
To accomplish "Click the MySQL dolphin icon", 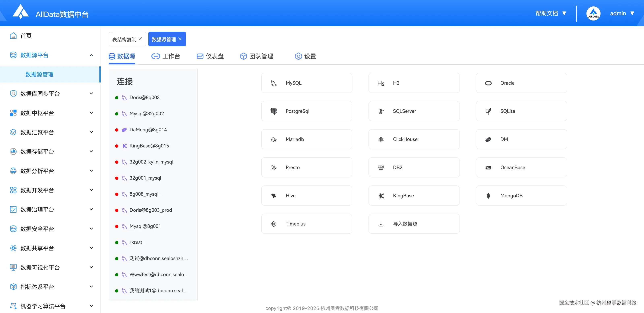I will [274, 83].
